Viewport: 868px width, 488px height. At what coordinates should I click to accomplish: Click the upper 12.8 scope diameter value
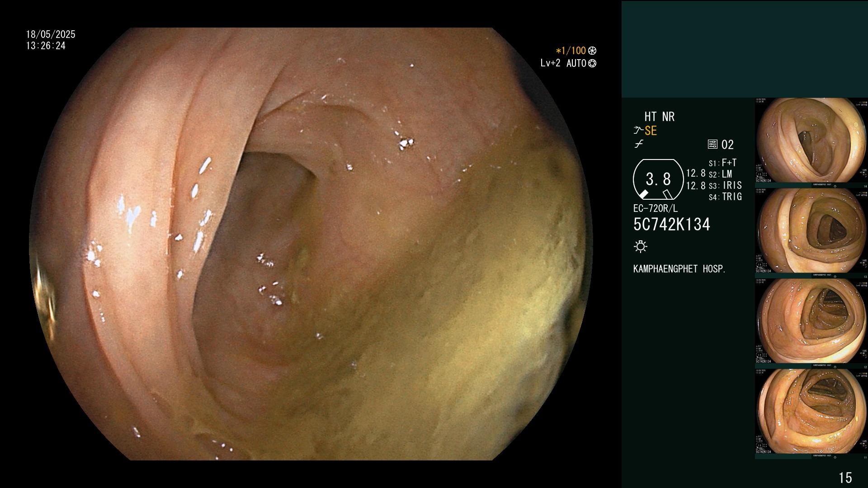(696, 174)
